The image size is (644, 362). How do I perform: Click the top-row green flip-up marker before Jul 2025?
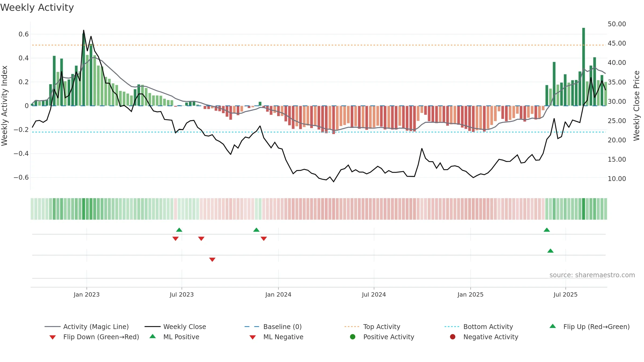(547, 230)
